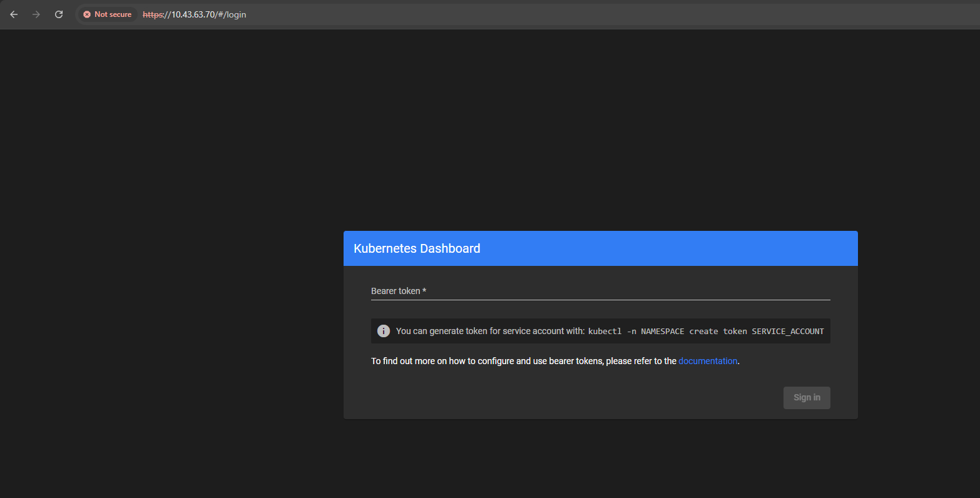980x498 pixels.
Task: Click the SERVICE_ACCOUNT placeholder in the command
Action: coord(788,331)
